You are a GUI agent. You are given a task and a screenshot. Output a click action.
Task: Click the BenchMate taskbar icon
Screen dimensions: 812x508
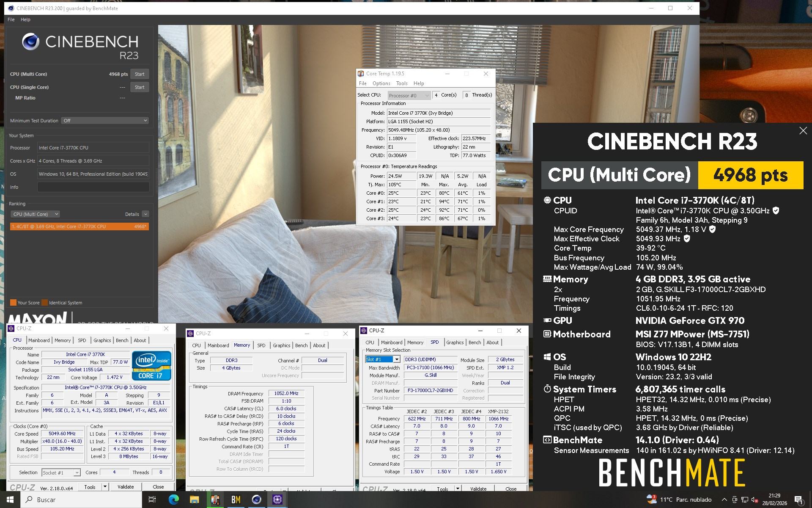pos(236,500)
